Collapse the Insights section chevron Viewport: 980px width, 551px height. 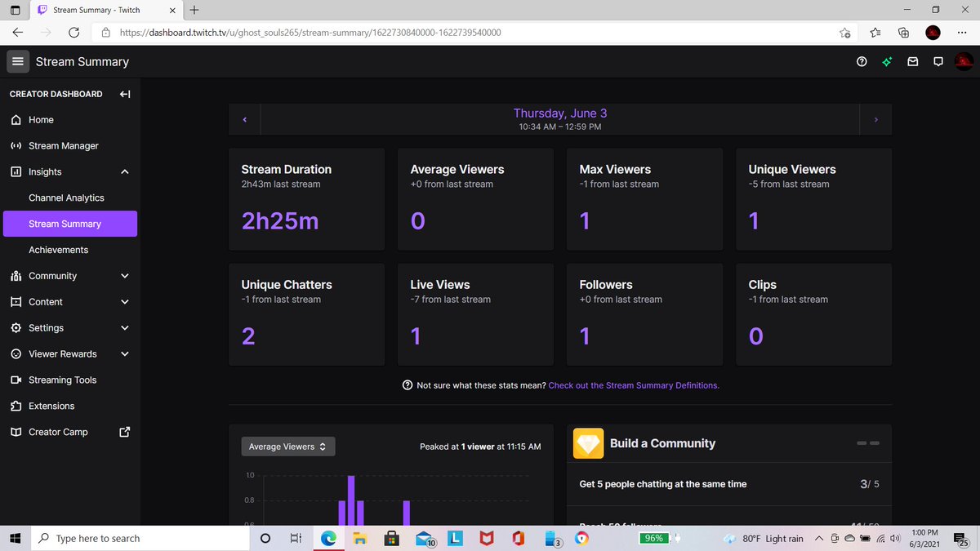125,171
